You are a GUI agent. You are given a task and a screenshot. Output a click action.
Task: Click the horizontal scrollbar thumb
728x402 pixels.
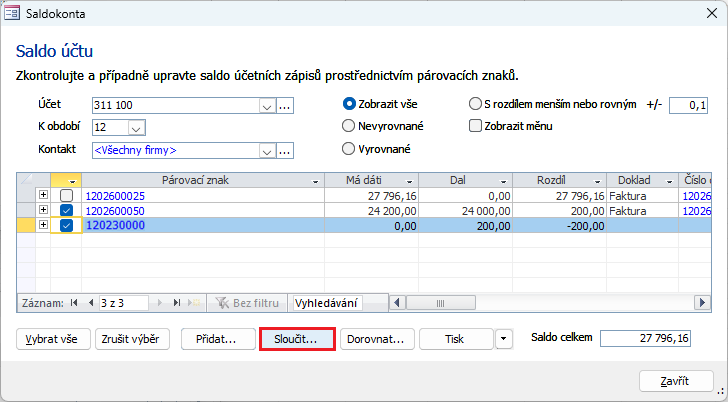pyautogui.click(x=441, y=303)
